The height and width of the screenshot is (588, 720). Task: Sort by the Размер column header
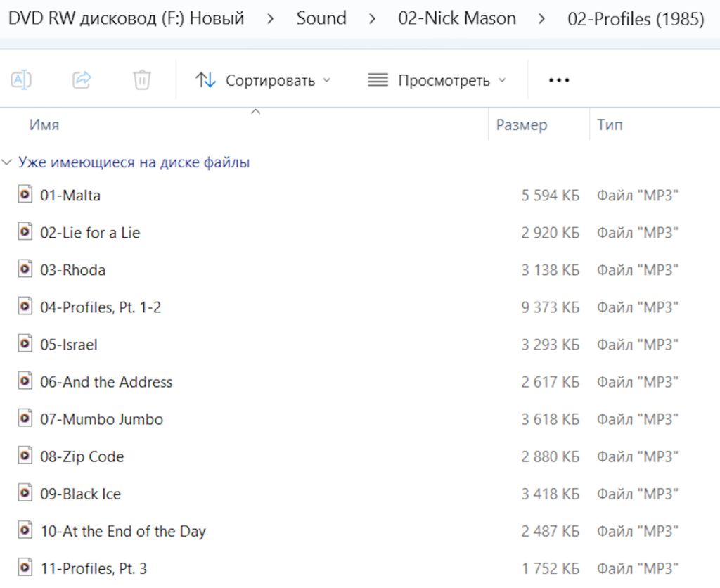coord(522,125)
